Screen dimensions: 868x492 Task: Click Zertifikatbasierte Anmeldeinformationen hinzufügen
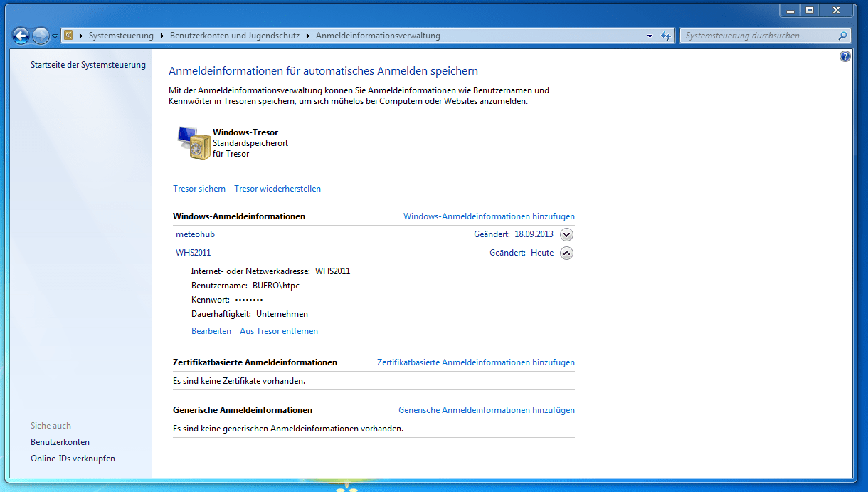(476, 362)
